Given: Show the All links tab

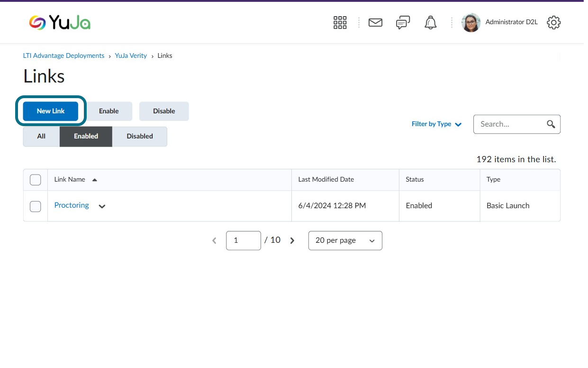Looking at the screenshot, I should (x=41, y=136).
